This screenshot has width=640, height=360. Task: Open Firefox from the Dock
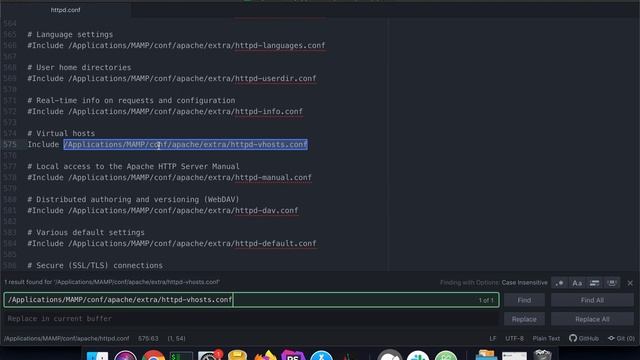point(265,356)
